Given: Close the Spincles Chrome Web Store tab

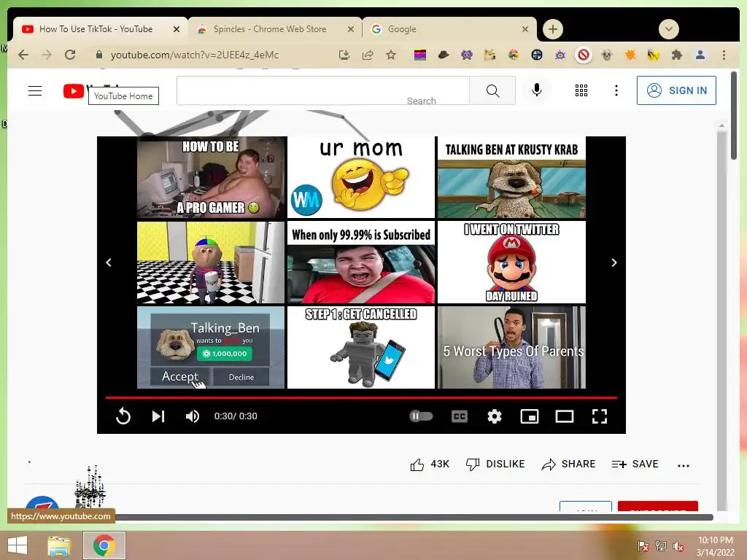Looking at the screenshot, I should 351,29.
